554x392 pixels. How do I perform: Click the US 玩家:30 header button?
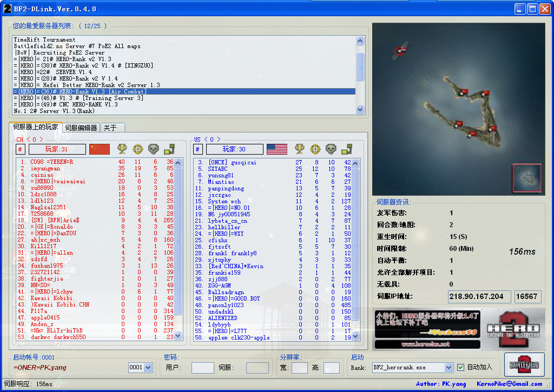(235, 149)
